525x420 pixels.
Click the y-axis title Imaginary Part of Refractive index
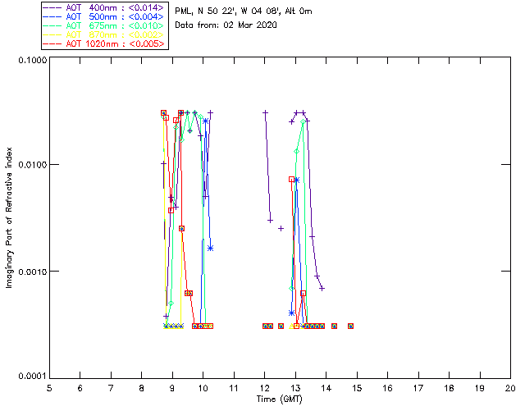tap(9, 217)
